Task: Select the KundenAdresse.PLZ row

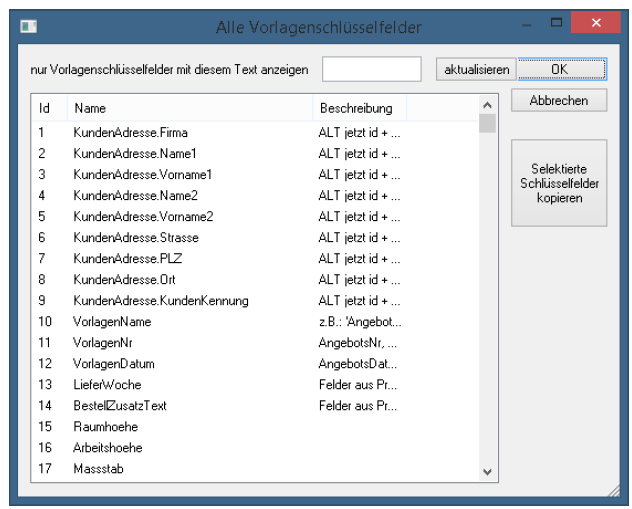Action: (x=127, y=259)
